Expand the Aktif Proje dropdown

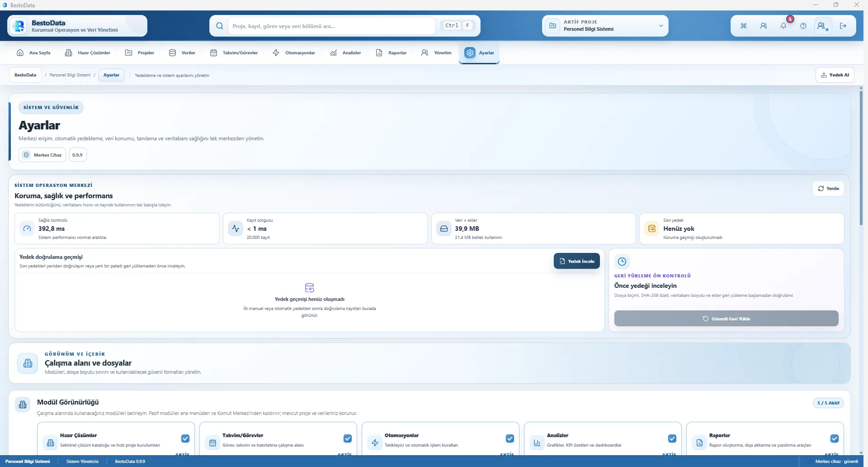pos(605,26)
